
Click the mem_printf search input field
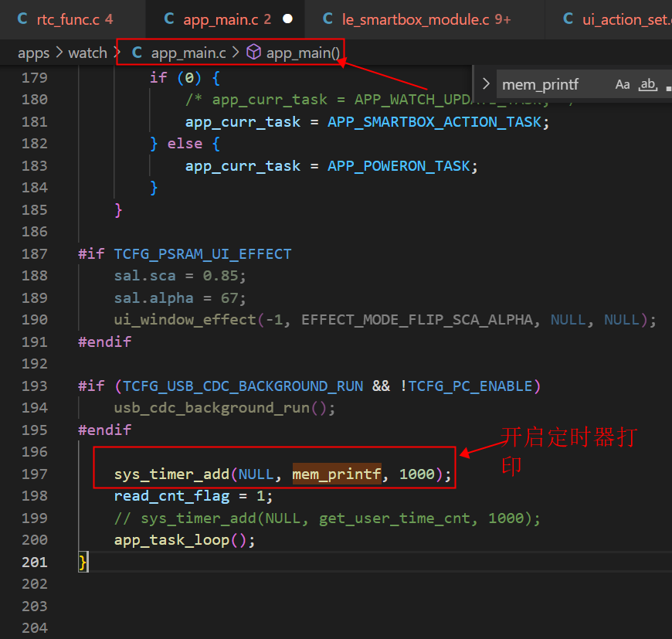tap(555, 84)
